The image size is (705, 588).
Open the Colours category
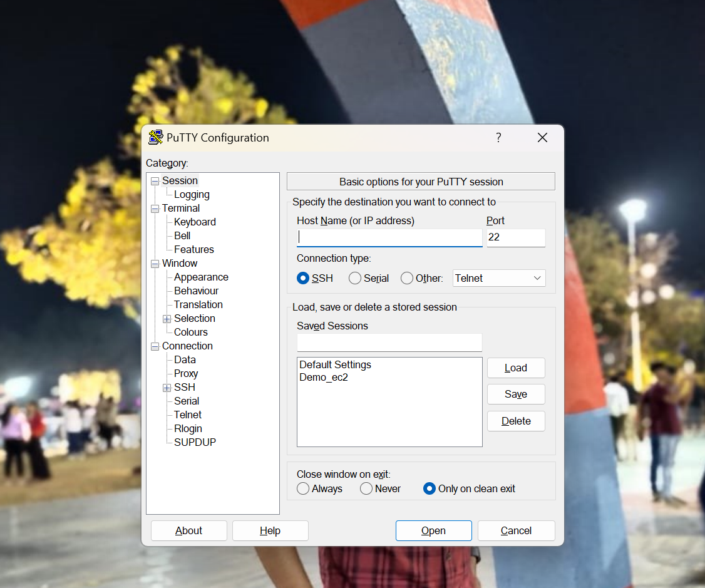click(190, 333)
